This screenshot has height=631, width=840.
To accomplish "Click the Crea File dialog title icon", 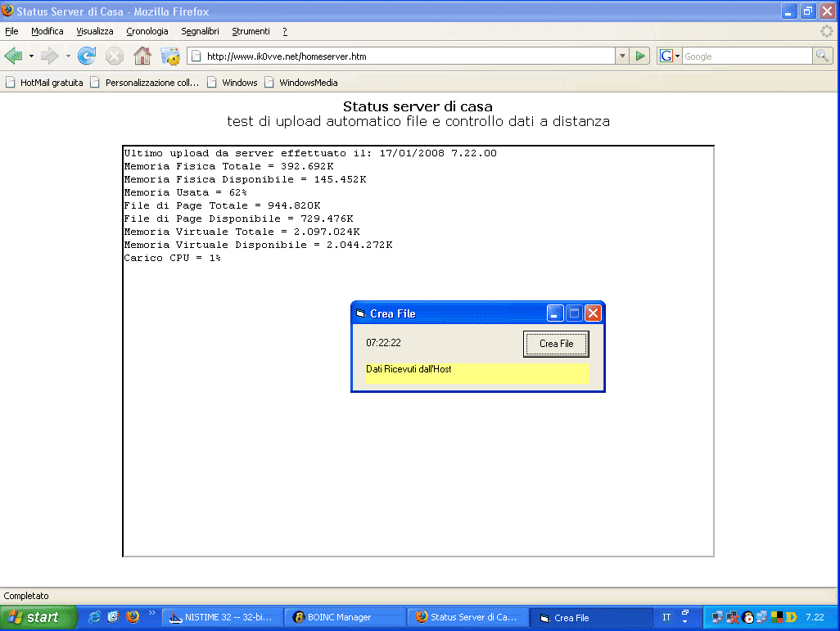I will [360, 313].
